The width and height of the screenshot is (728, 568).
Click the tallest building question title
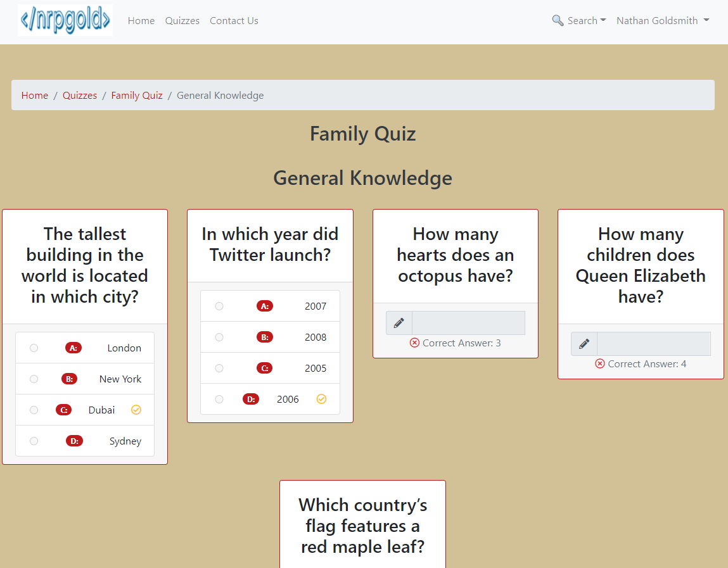tap(85, 265)
